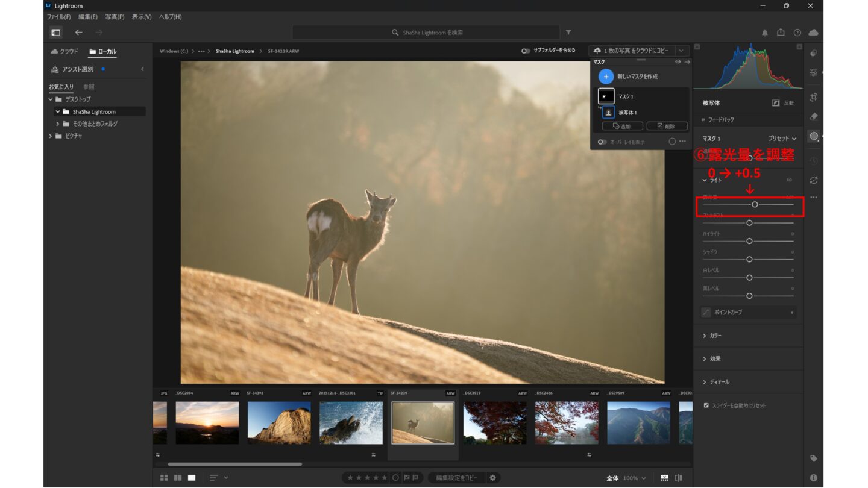Switch to square grid view
The width and height of the screenshot is (868, 488).
point(178,478)
